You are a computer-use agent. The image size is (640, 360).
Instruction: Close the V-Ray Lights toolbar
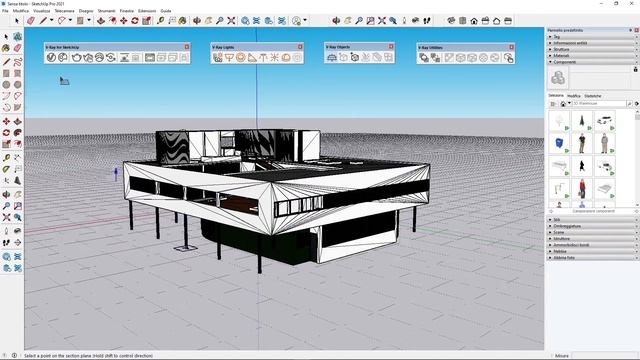tap(300, 47)
